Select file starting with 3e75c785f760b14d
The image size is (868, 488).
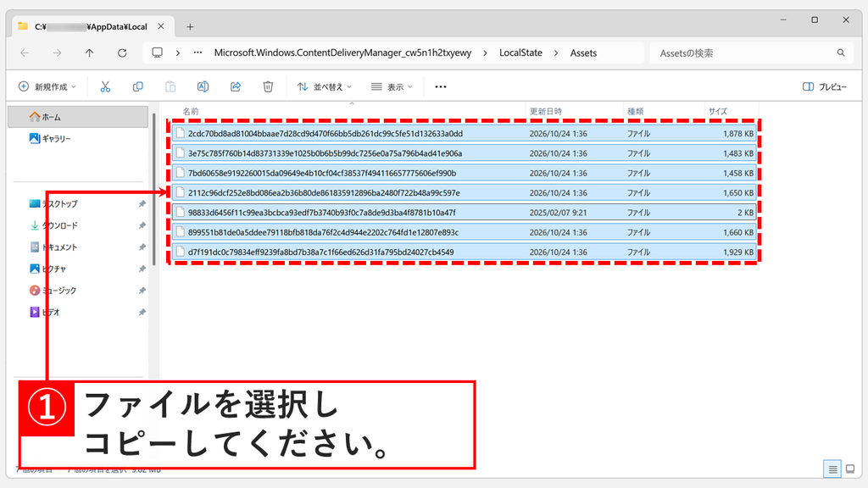tap(464, 153)
